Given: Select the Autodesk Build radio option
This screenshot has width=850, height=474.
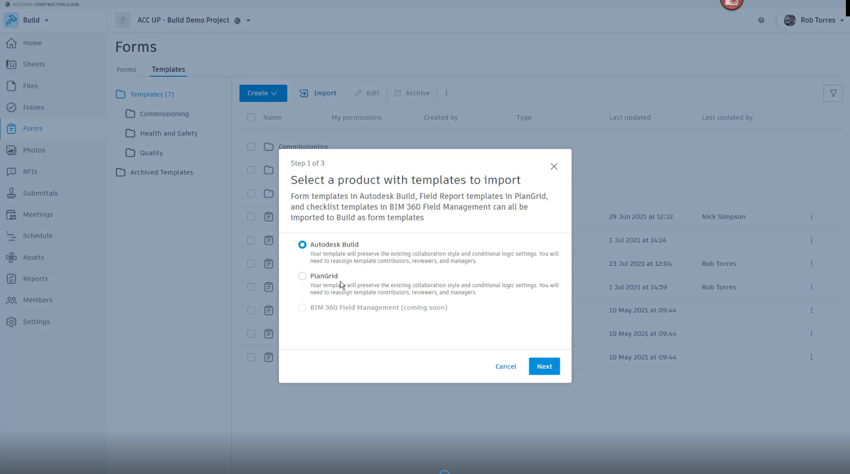Looking at the screenshot, I should coord(302,245).
